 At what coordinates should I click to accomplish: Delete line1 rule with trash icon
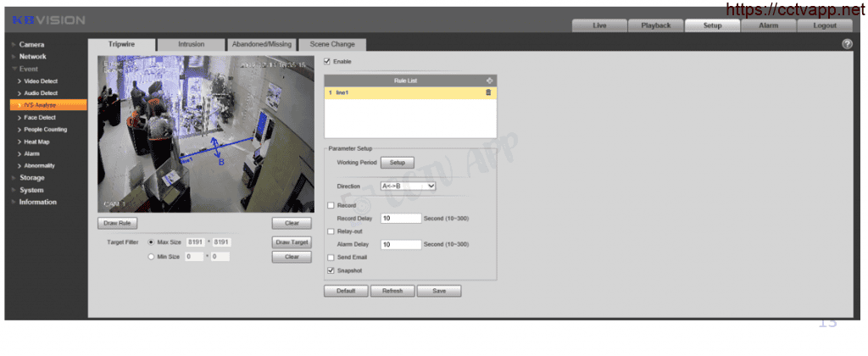click(x=488, y=92)
